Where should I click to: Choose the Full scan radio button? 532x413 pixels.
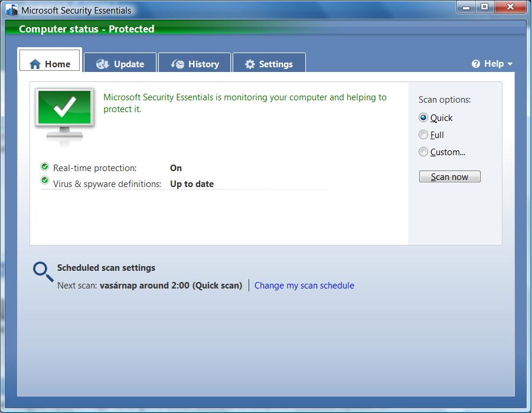click(423, 135)
